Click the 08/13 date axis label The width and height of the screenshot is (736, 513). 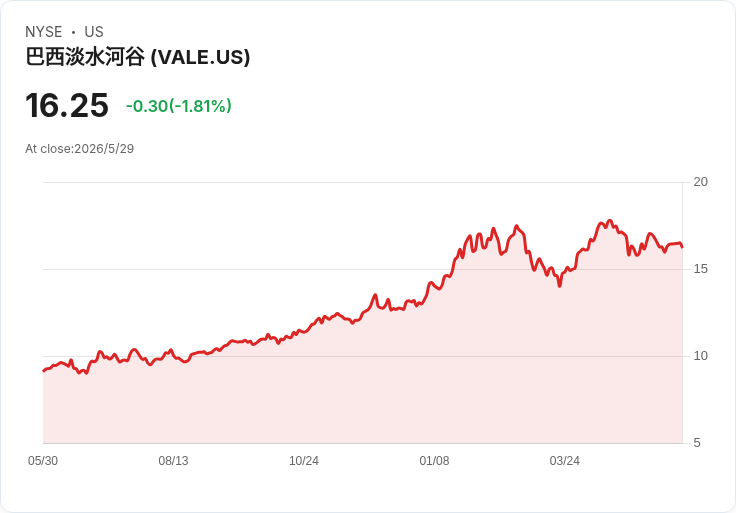tap(173, 461)
